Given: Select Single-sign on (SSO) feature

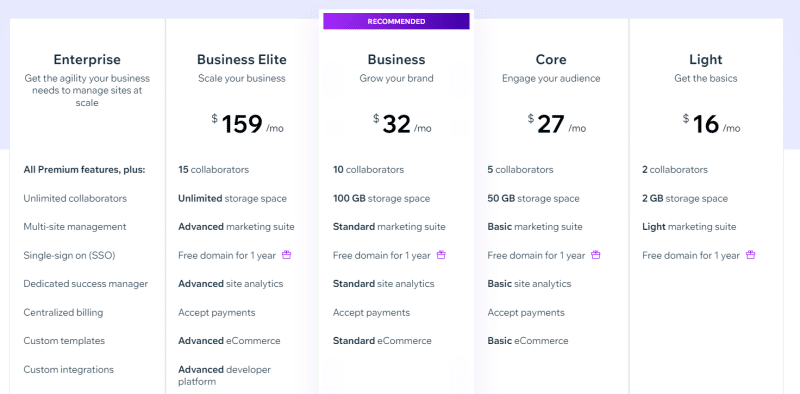Looking at the screenshot, I should (x=69, y=255).
